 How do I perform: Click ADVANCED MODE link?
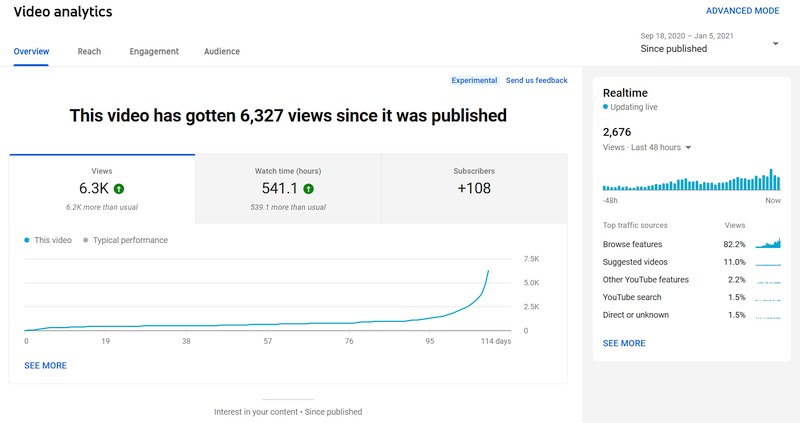pos(742,11)
